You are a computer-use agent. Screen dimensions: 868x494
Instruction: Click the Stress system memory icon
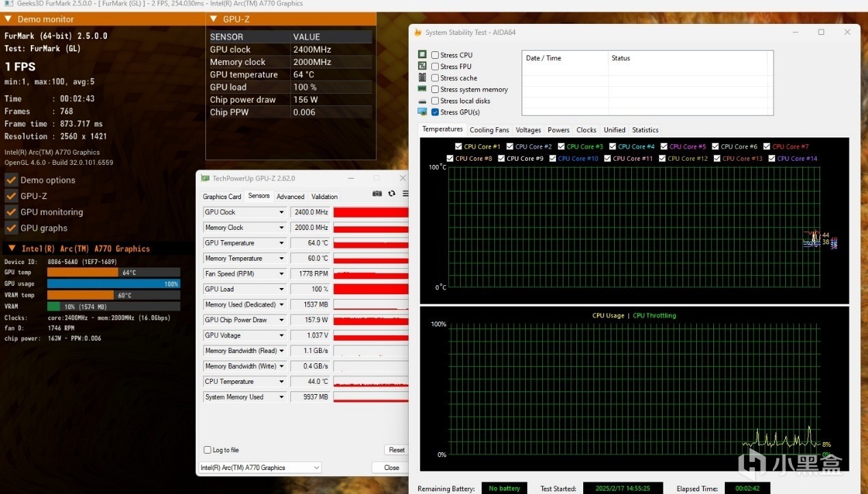pos(422,89)
